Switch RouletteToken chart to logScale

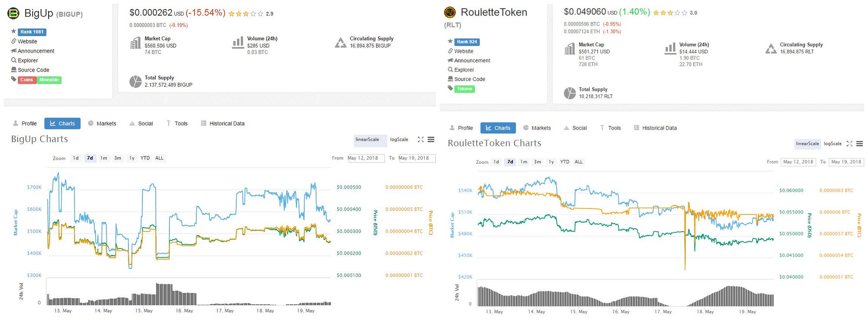tap(832, 144)
